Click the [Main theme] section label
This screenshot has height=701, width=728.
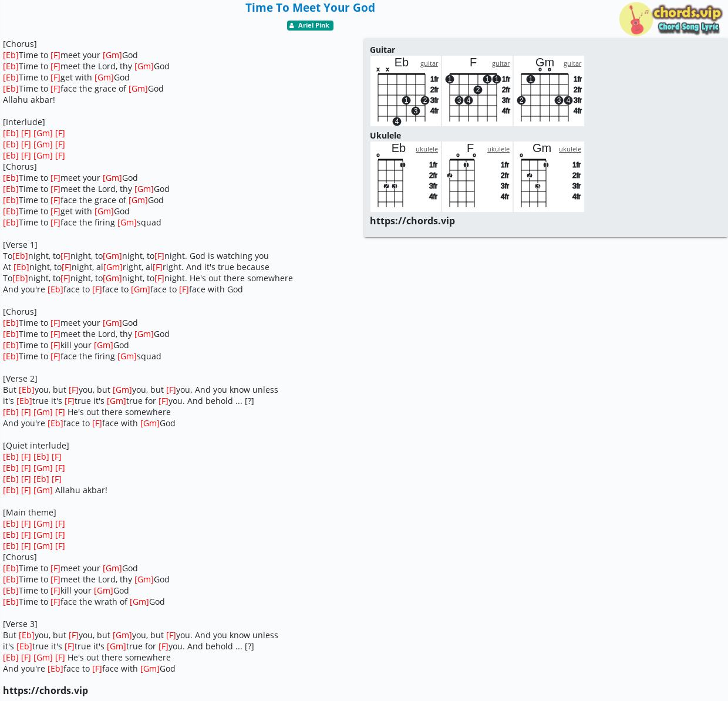[x=29, y=513]
